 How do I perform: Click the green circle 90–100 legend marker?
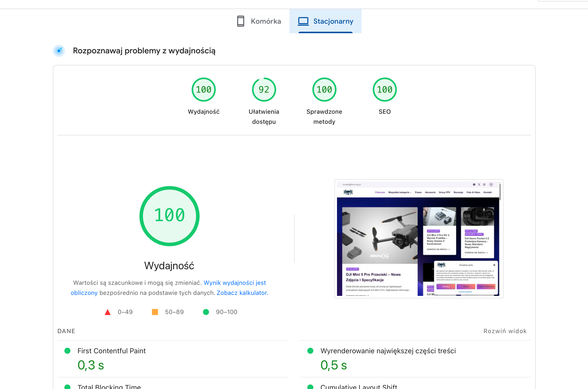point(206,312)
